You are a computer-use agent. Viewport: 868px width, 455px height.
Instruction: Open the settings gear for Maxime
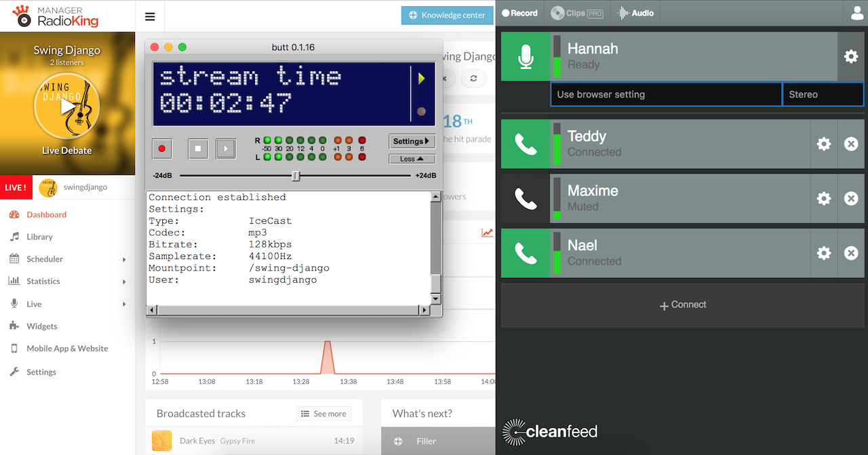[823, 199]
